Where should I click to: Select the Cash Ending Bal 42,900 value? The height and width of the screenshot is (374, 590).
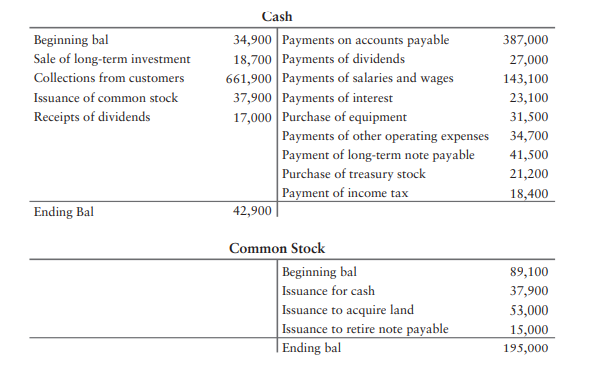point(252,211)
